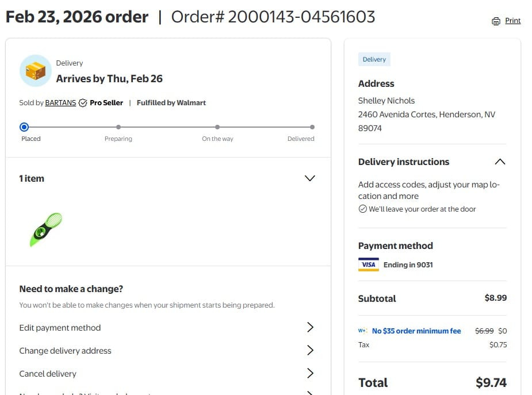Click the Placed progress step marker
Screen dimensions: 532x395
point(24,127)
